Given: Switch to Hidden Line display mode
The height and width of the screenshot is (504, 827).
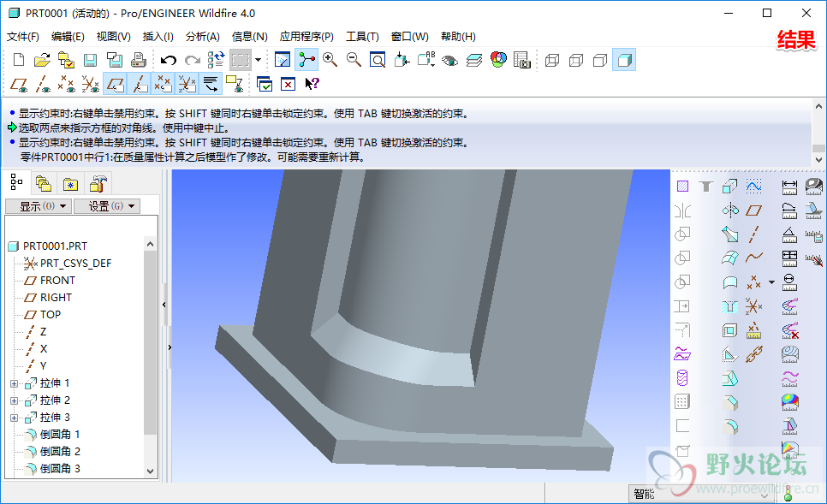Looking at the screenshot, I should point(576,60).
